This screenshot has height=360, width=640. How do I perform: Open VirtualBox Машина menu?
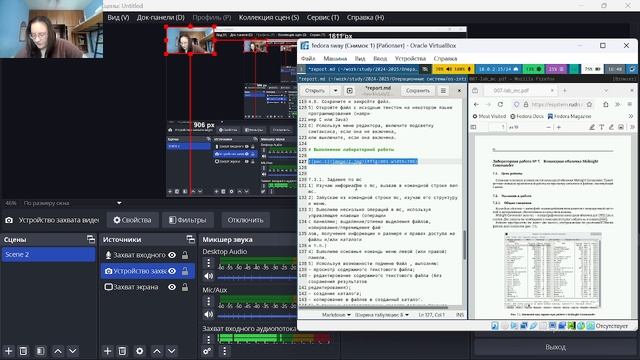point(335,58)
